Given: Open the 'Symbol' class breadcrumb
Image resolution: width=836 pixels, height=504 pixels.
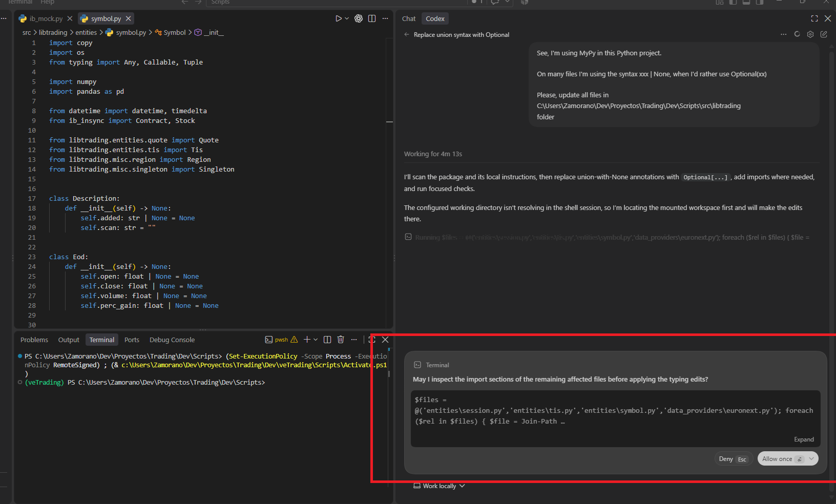Looking at the screenshot, I should pyautogui.click(x=175, y=32).
